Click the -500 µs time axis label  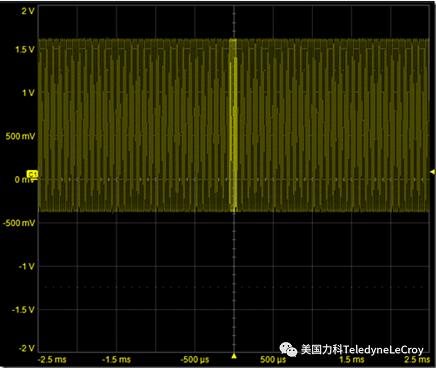point(195,360)
